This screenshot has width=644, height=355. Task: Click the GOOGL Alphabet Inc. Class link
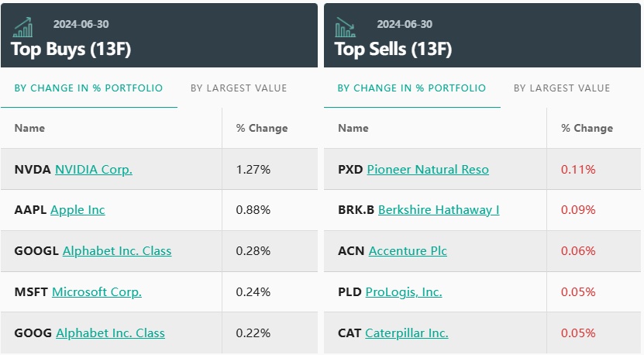pos(117,251)
